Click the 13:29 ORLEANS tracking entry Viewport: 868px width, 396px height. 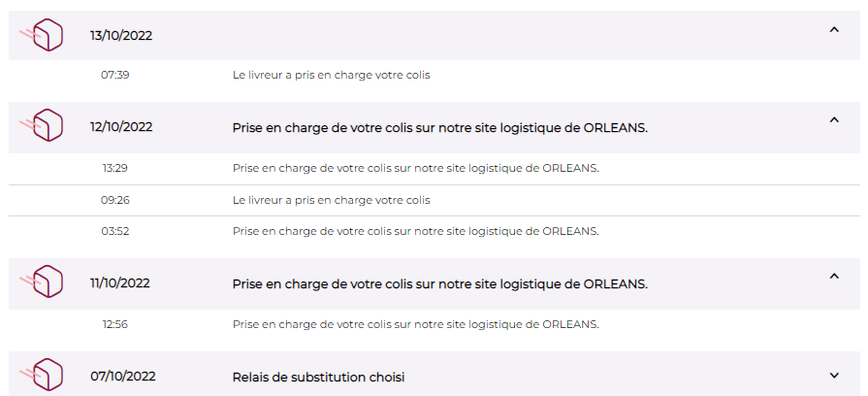pos(415,168)
